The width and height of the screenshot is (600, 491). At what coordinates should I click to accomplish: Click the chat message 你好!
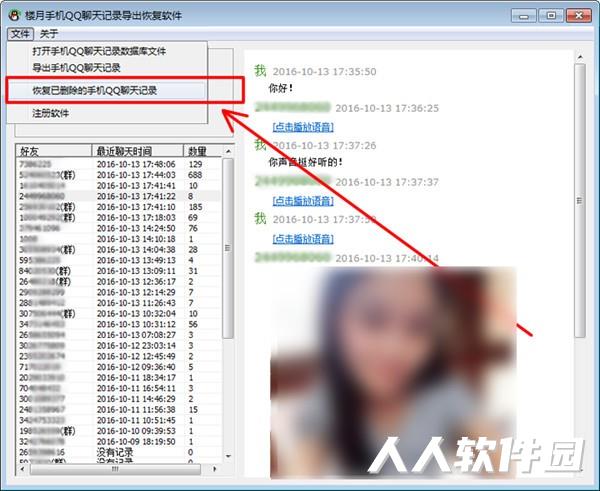click(281, 88)
